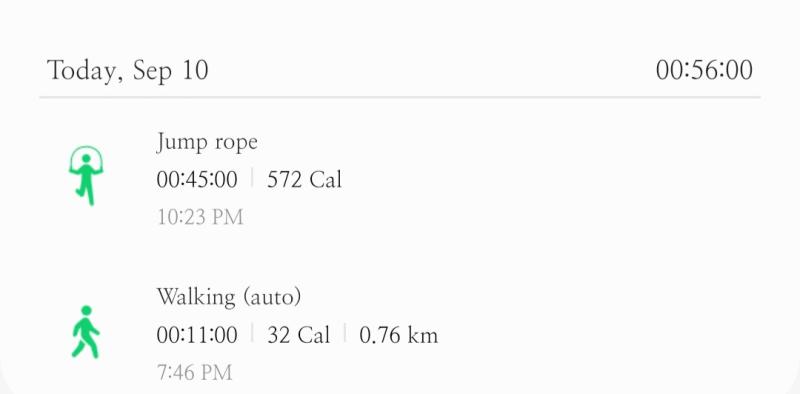Click the divider line under the date header

[400, 96]
